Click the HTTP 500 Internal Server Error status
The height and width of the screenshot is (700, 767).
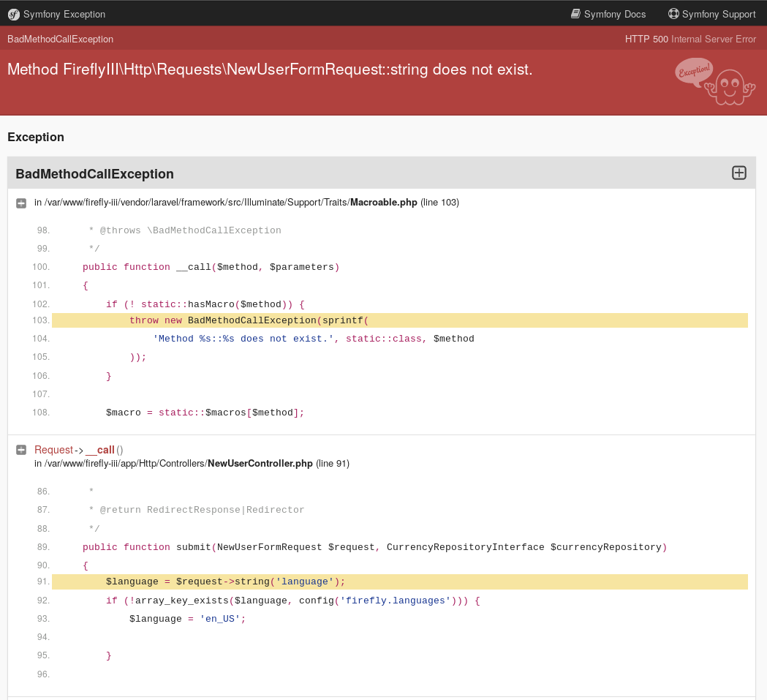point(690,39)
